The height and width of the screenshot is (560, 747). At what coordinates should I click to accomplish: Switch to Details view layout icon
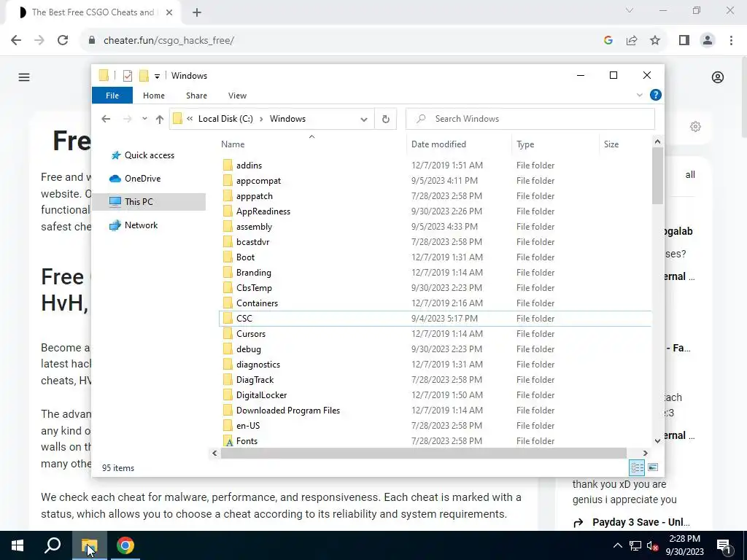click(637, 467)
